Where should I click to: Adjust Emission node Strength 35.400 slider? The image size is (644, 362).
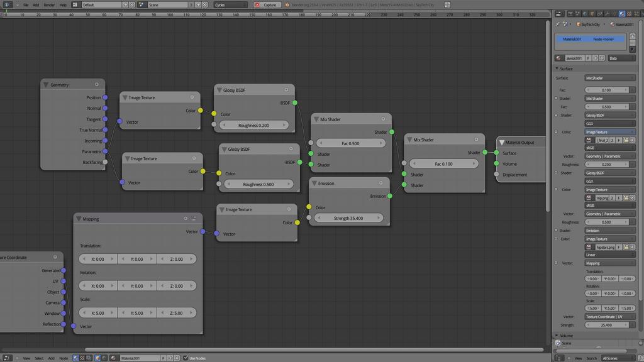[x=348, y=218]
